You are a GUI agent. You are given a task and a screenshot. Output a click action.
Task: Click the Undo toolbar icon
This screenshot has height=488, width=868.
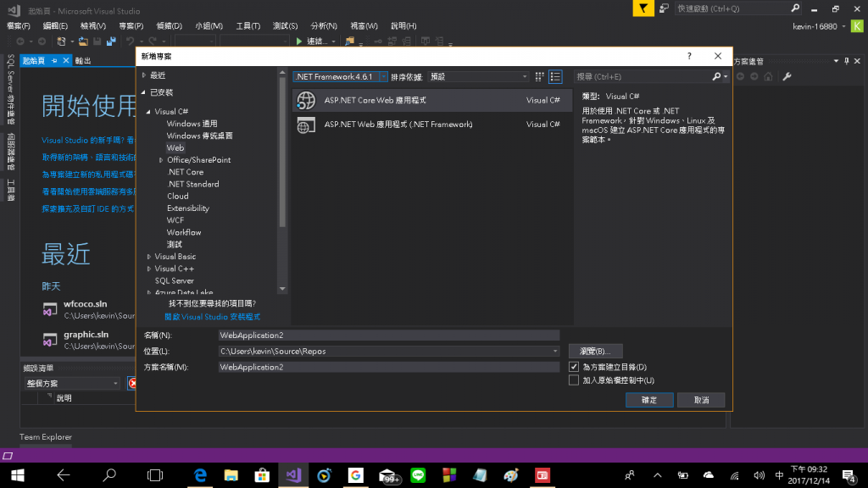coord(130,41)
